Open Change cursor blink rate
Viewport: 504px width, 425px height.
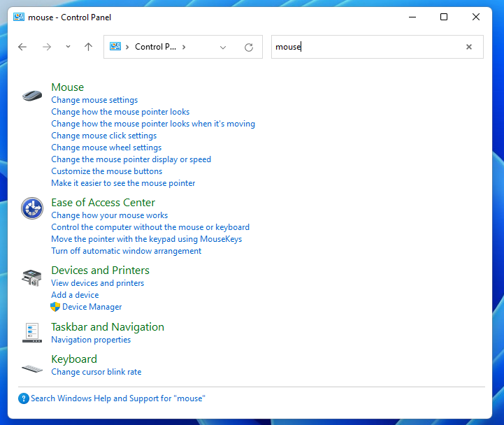tap(96, 372)
